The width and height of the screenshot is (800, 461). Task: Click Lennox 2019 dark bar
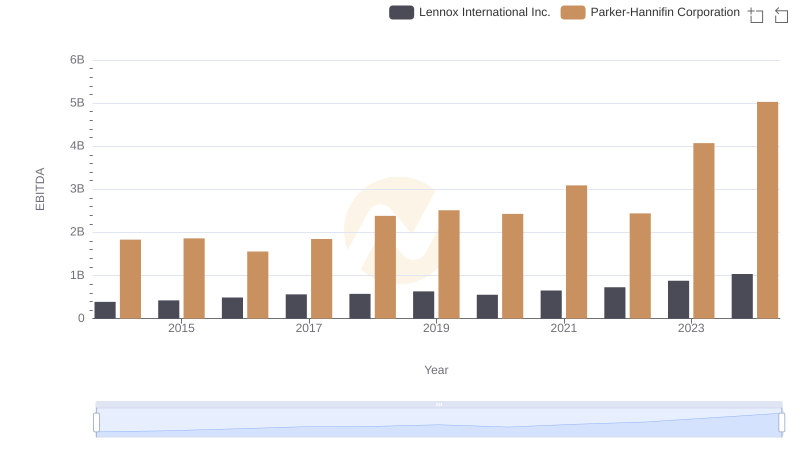[423, 305]
